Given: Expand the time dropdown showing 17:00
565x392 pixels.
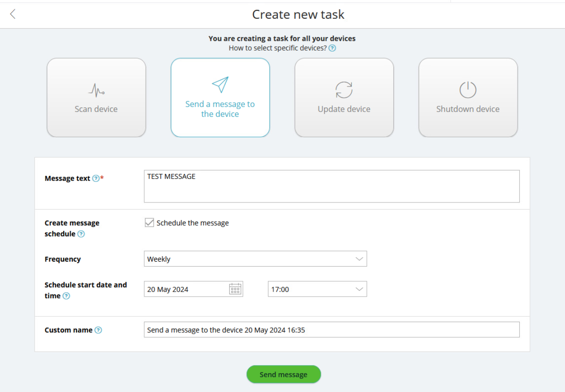Looking at the screenshot, I should (x=317, y=289).
